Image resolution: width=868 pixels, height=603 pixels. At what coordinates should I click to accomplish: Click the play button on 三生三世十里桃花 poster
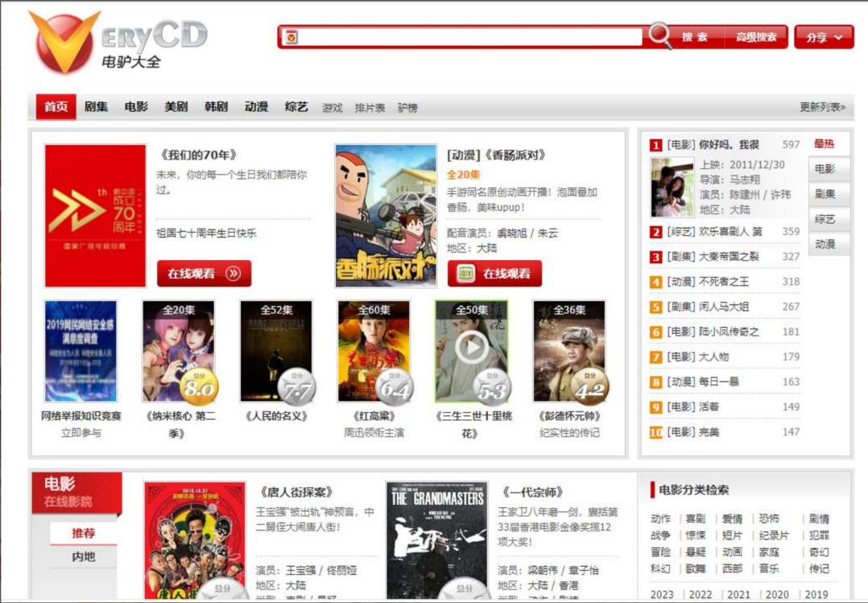(471, 347)
